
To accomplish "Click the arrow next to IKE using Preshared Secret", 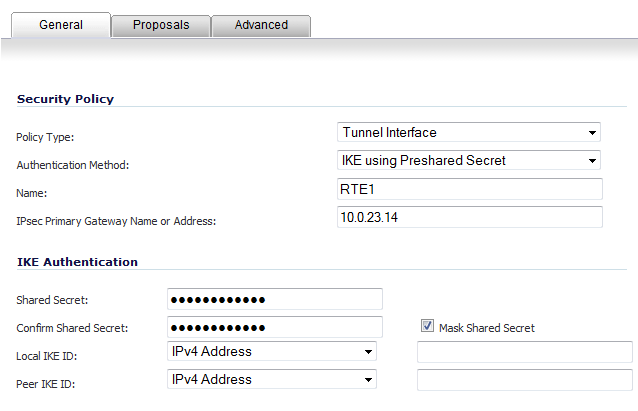I will coord(592,161).
